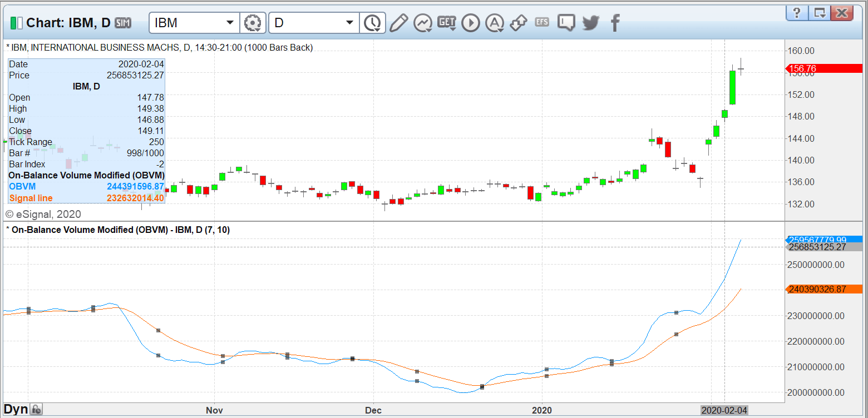The width and height of the screenshot is (868, 418).
Task: Click the Open value 147.78 in data box
Action: pos(150,97)
